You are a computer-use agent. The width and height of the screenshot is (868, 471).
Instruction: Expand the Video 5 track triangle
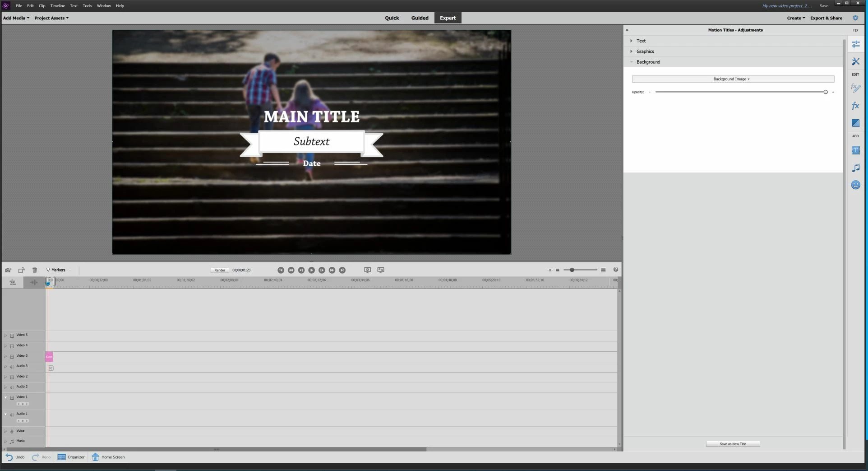point(5,336)
